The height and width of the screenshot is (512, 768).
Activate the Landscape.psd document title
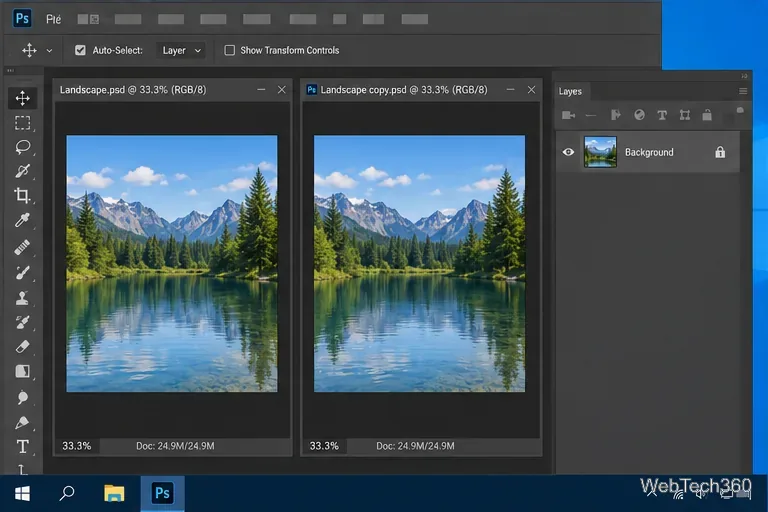click(x=133, y=90)
